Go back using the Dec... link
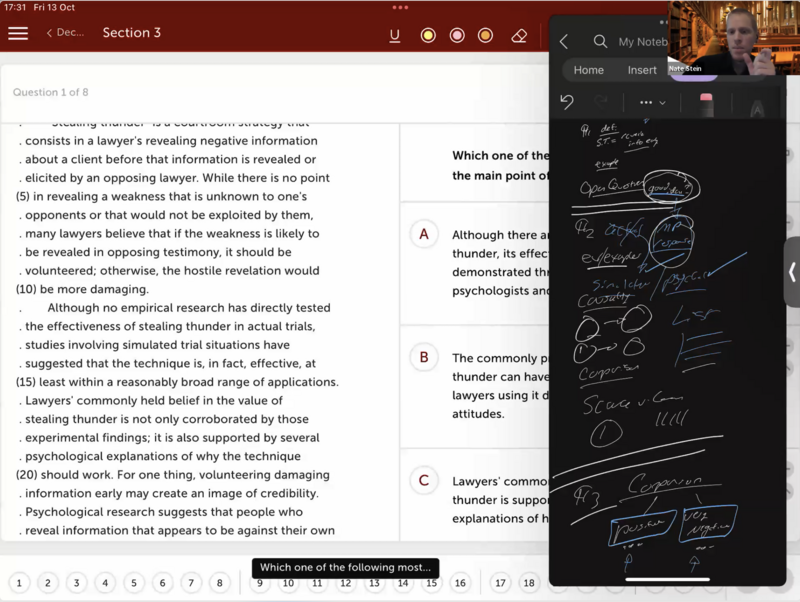This screenshot has height=602, width=800. pyautogui.click(x=65, y=33)
